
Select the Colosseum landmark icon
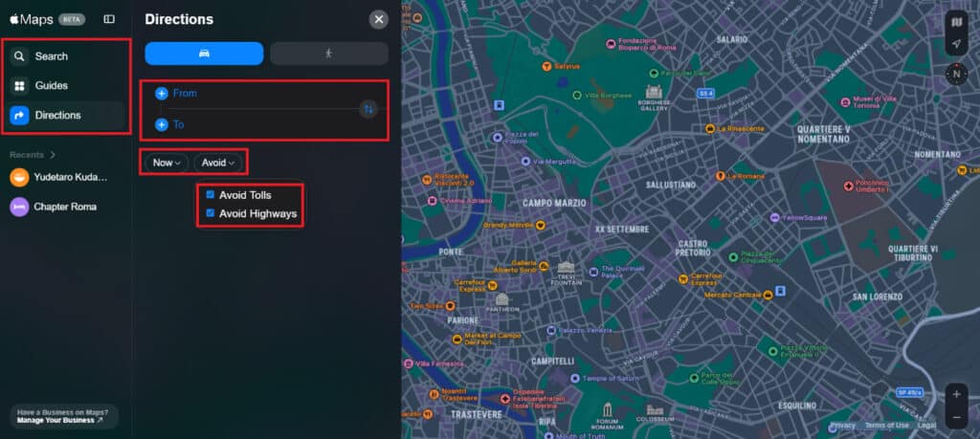coord(654,410)
